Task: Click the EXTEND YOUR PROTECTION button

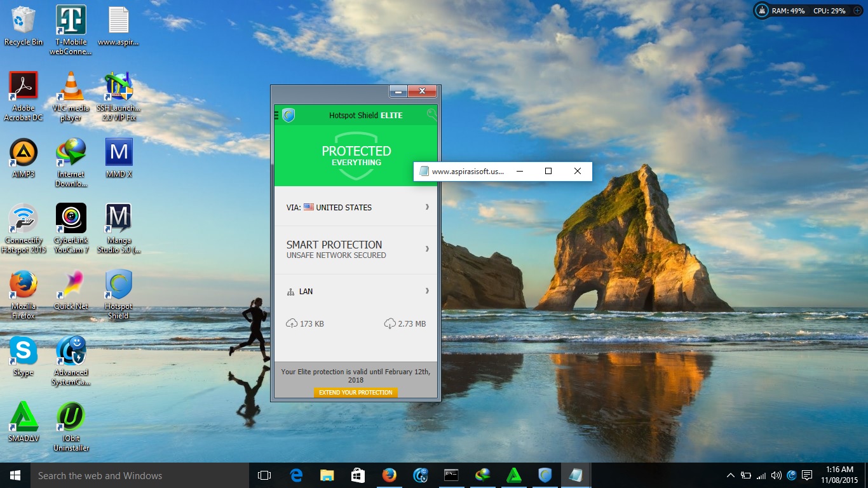Action: pyautogui.click(x=356, y=392)
